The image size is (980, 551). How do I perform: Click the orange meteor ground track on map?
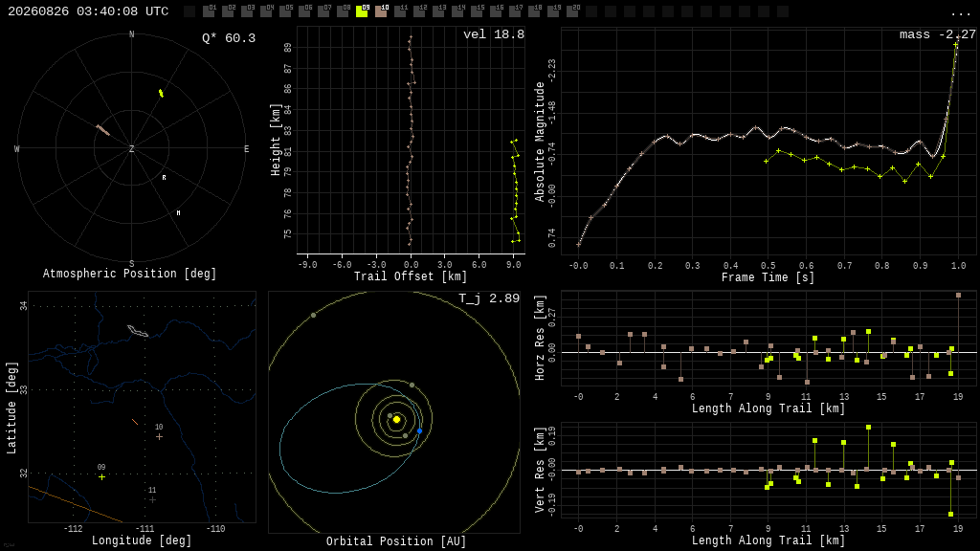click(135, 422)
